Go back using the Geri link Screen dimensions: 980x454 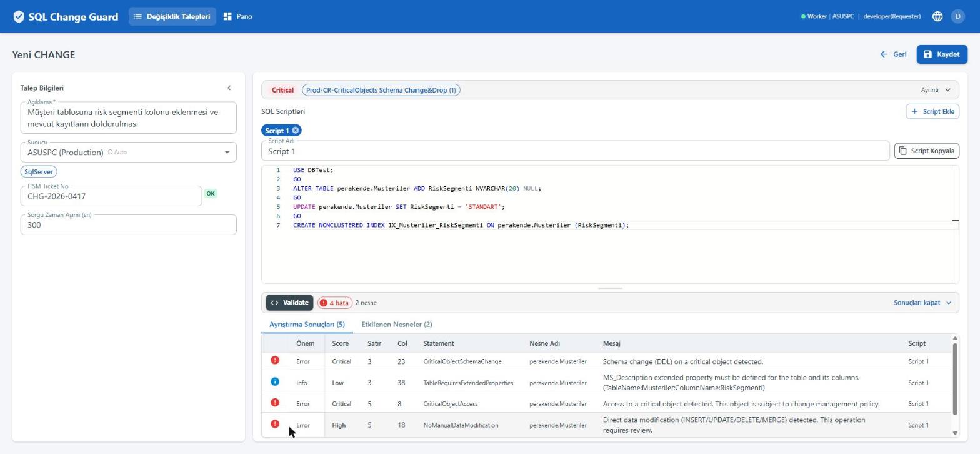coord(893,54)
